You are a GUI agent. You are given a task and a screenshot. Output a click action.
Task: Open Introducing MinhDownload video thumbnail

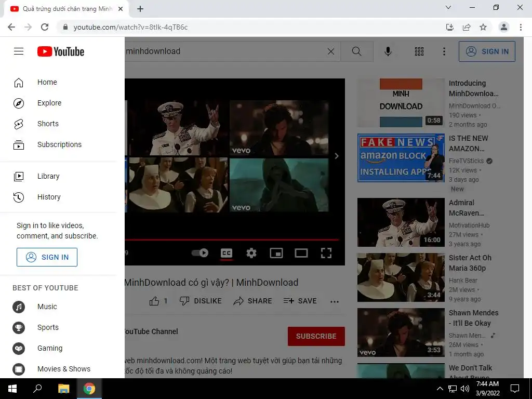tap(401, 103)
